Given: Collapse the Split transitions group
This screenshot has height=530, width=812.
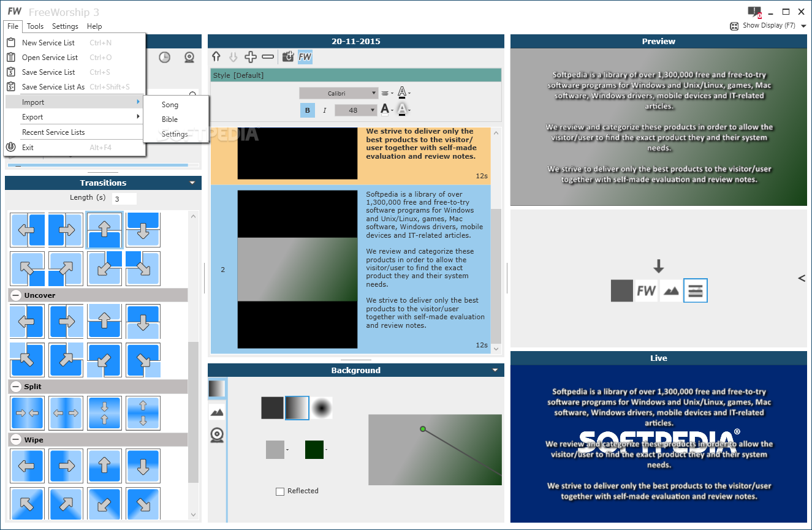Looking at the screenshot, I should click(x=16, y=387).
